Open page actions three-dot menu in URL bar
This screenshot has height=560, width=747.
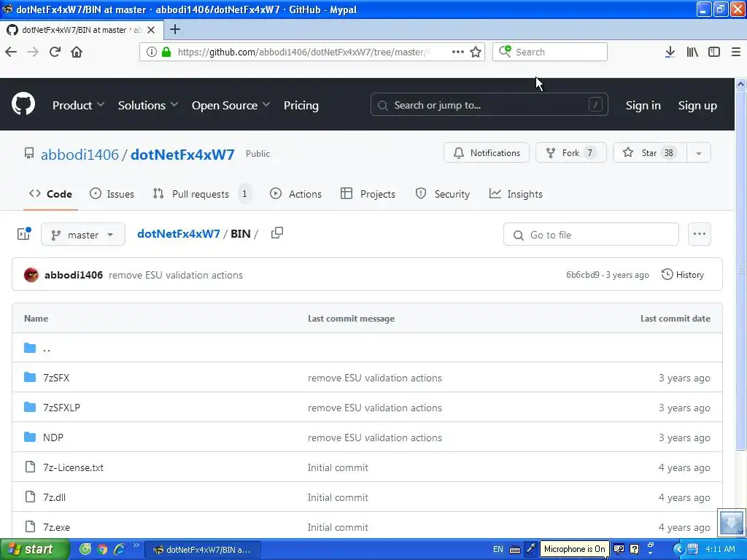pos(458,52)
